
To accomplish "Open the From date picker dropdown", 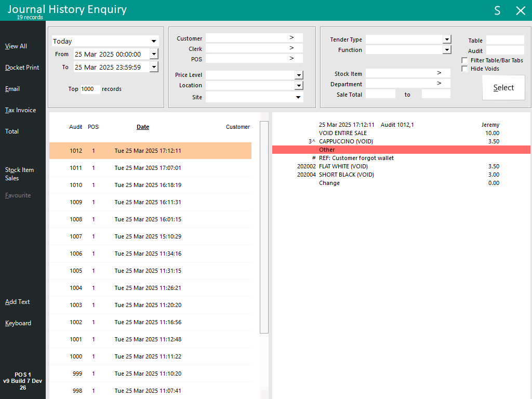I will pyautogui.click(x=154, y=54).
